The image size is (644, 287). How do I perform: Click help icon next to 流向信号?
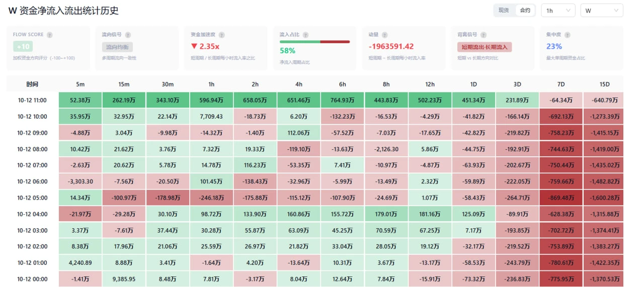(128, 35)
